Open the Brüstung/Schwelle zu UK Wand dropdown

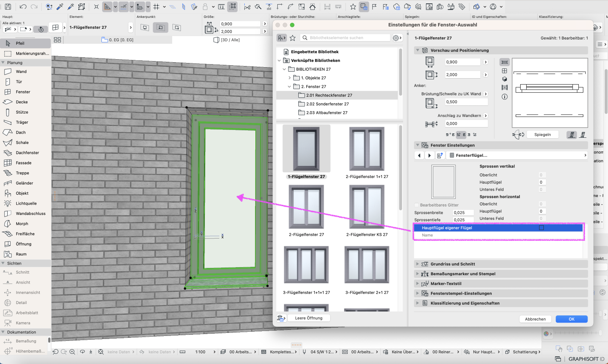point(486,94)
